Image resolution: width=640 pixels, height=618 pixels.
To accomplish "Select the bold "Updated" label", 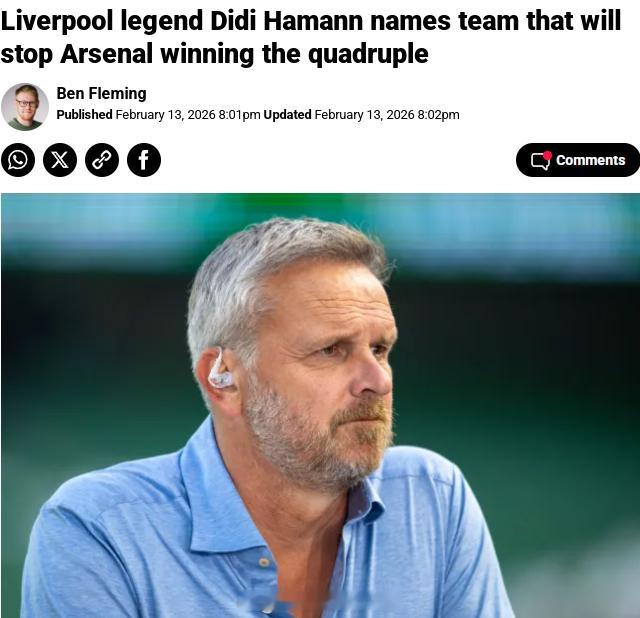I will [x=287, y=115].
